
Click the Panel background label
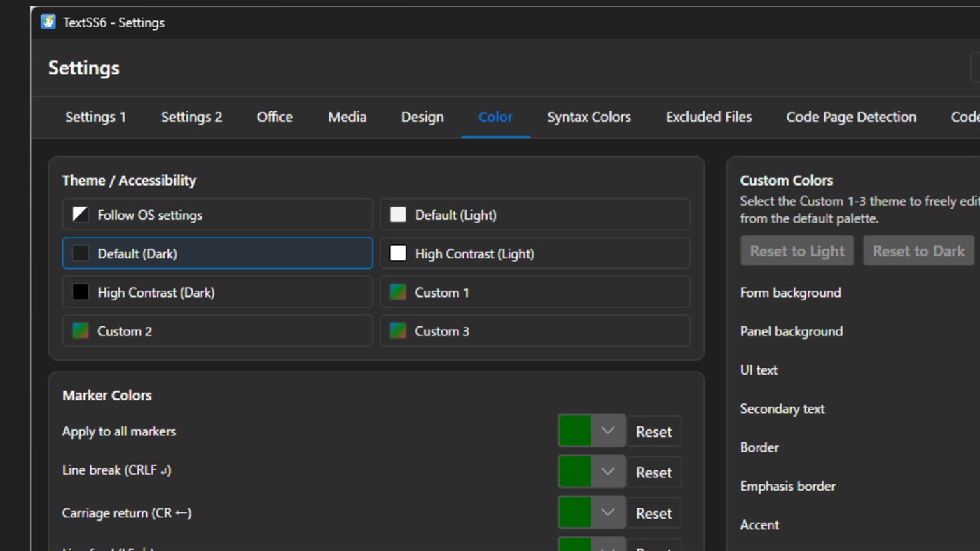791,331
